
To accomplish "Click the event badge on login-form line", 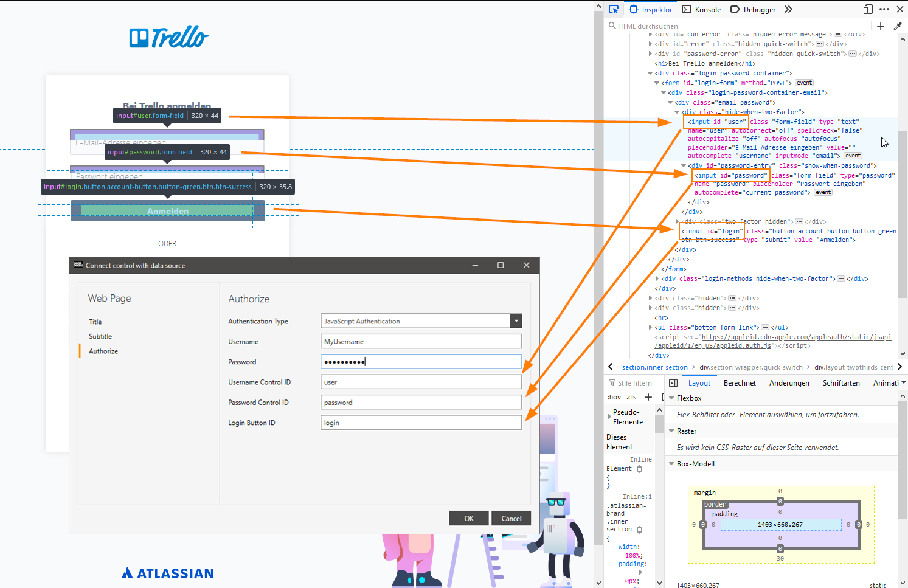I will tap(804, 83).
